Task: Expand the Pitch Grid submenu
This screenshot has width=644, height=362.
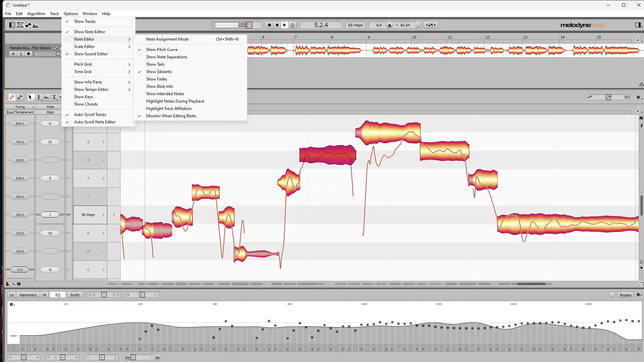Action: tap(83, 64)
